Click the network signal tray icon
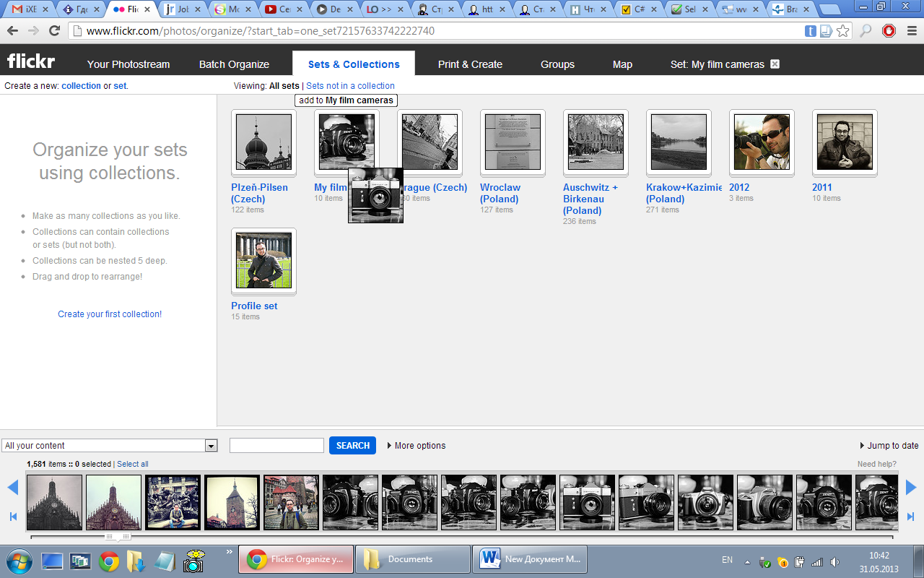924x578 pixels. pyautogui.click(x=817, y=562)
